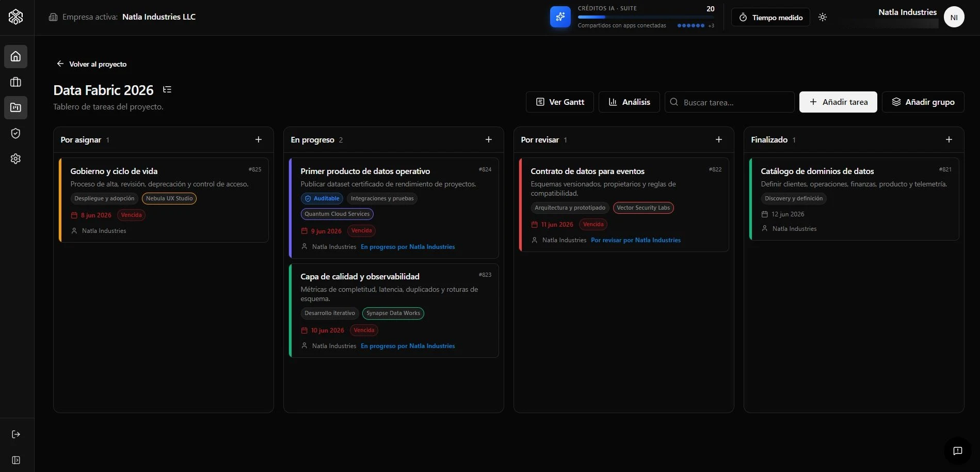Click the Natla Industries LLC company name
The width and height of the screenshot is (980, 472).
click(159, 17)
